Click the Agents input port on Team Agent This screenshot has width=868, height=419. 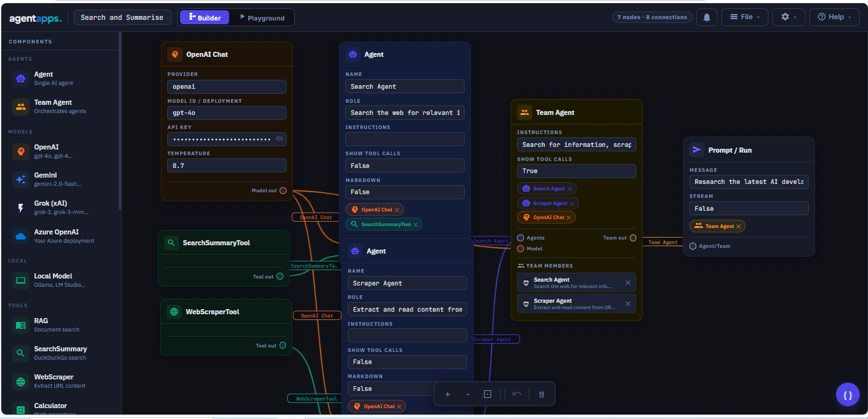(x=520, y=238)
